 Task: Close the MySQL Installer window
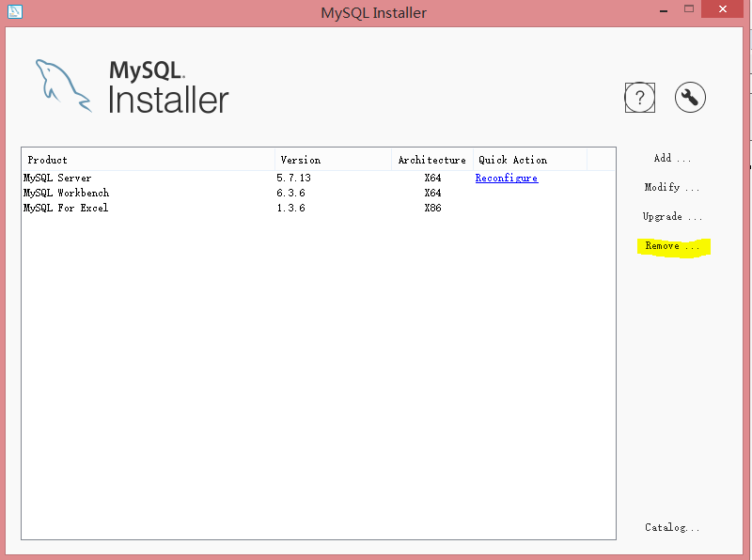pyautogui.click(x=722, y=8)
